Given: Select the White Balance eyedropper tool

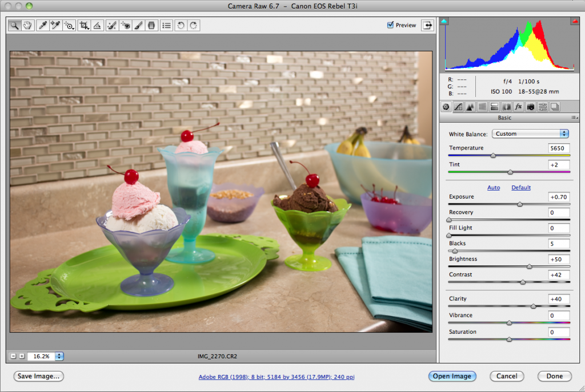Looking at the screenshot, I should coord(43,25).
